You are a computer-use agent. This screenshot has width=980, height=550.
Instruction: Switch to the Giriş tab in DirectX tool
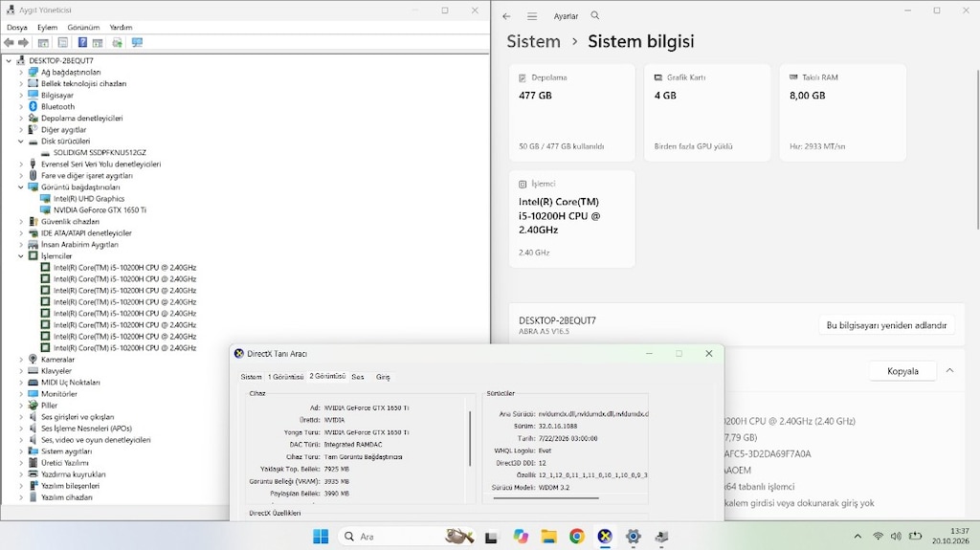(383, 377)
